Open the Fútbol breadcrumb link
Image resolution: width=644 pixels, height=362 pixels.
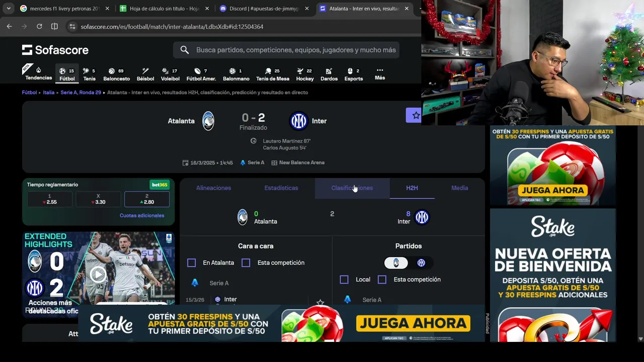29,93
